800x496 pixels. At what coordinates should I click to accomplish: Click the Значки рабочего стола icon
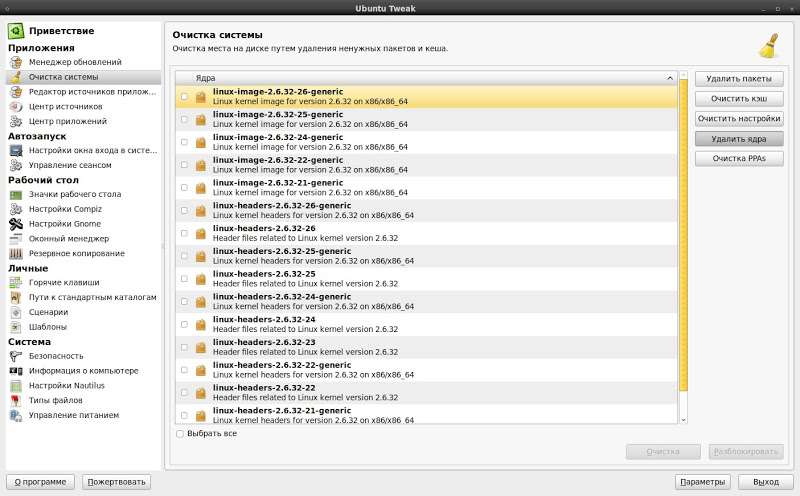(16, 194)
